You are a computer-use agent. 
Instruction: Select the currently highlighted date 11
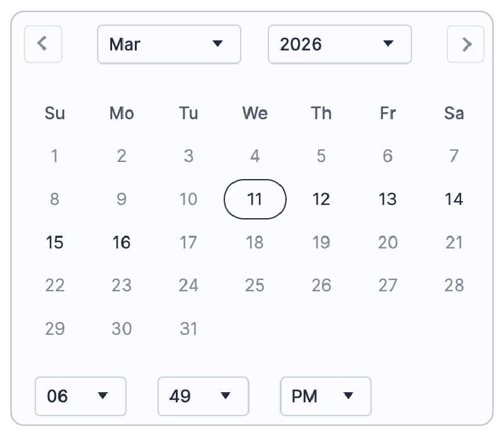click(255, 199)
